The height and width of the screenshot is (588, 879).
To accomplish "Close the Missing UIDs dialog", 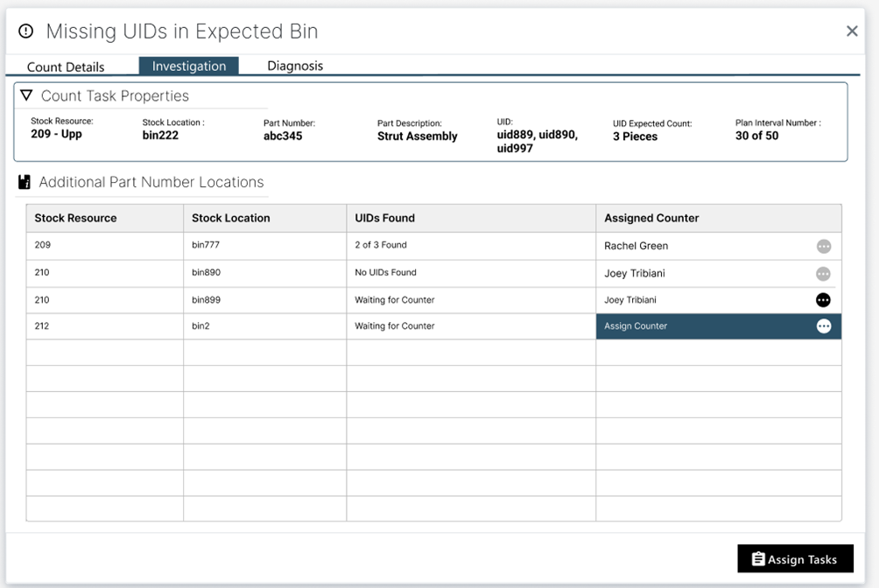I will point(852,31).
